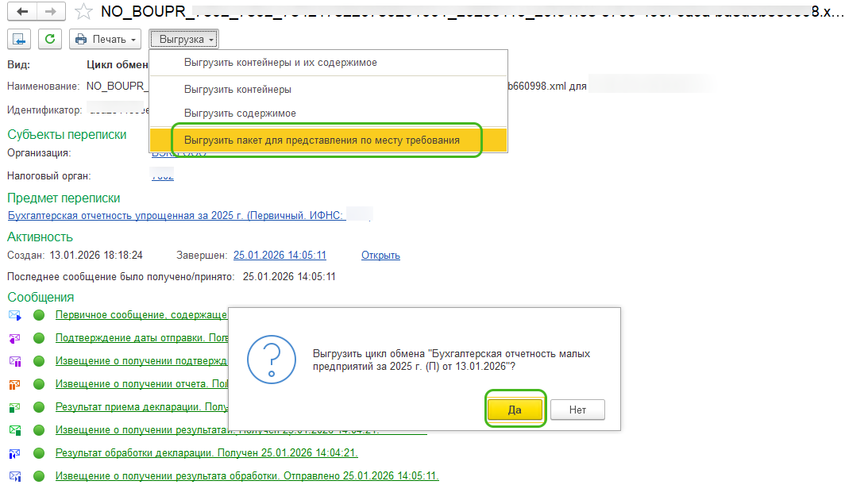845x504 pixels.
Task: Open the Первичное сообщение message link
Action: 141,315
